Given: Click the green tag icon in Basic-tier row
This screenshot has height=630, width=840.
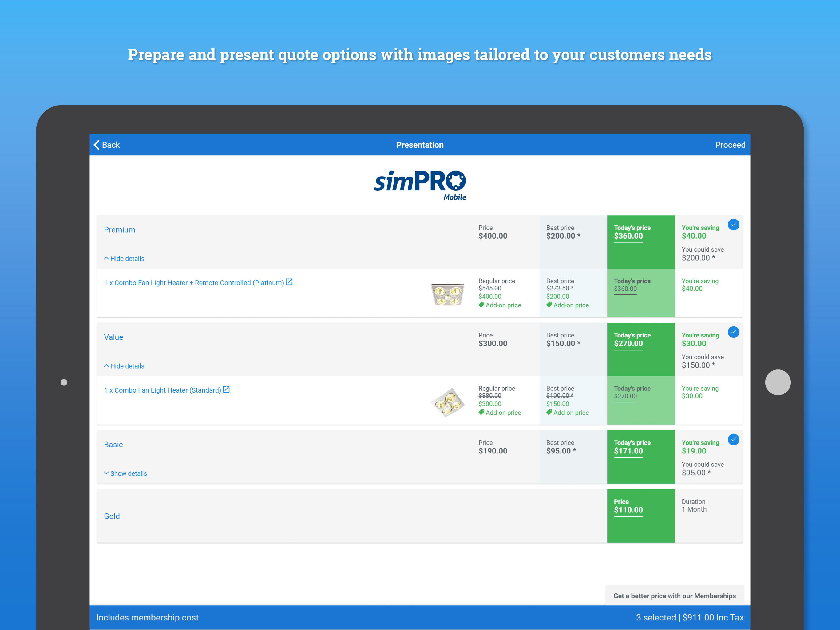Looking at the screenshot, I should click(x=481, y=412).
